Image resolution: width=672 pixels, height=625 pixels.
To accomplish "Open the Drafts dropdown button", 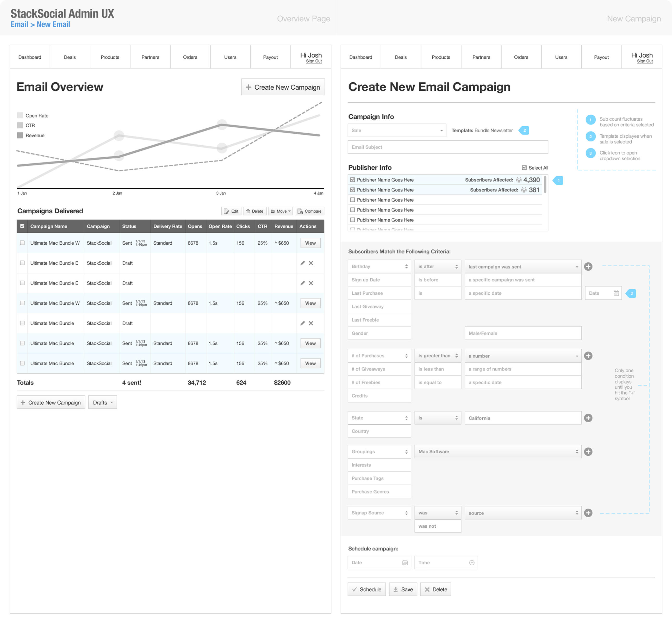I will (x=103, y=402).
